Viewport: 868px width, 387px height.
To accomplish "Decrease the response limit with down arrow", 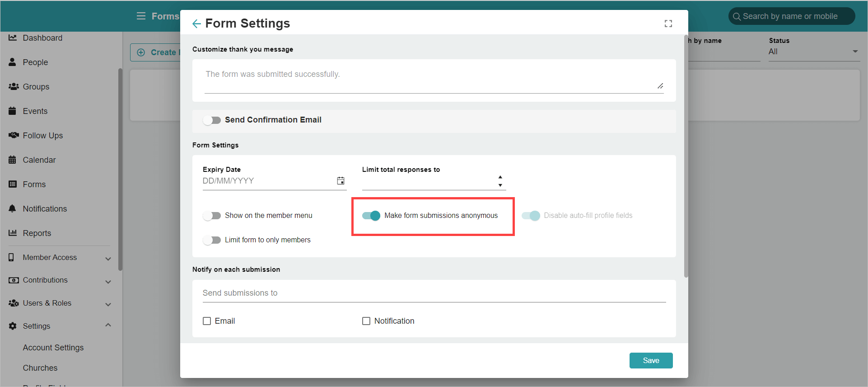I will (x=500, y=185).
